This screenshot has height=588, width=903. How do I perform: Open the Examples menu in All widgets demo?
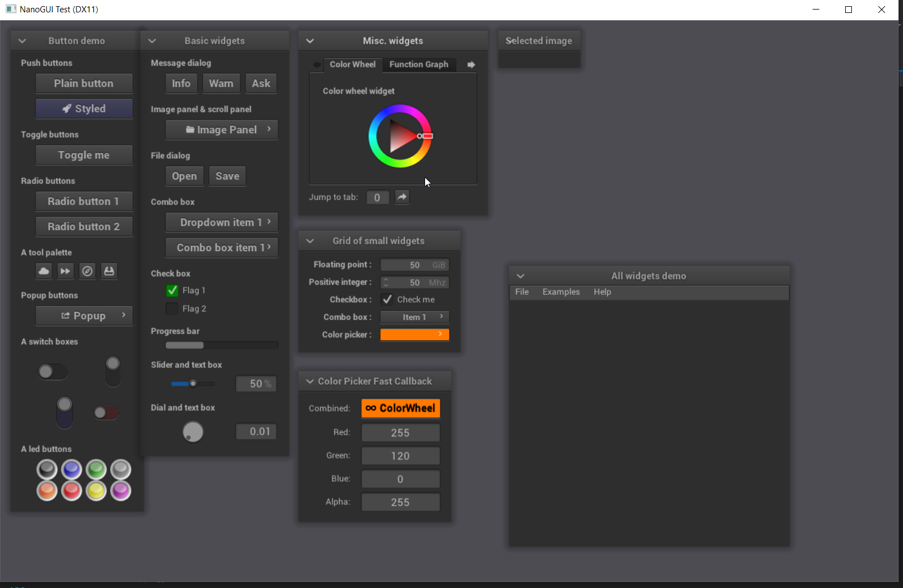click(x=560, y=292)
